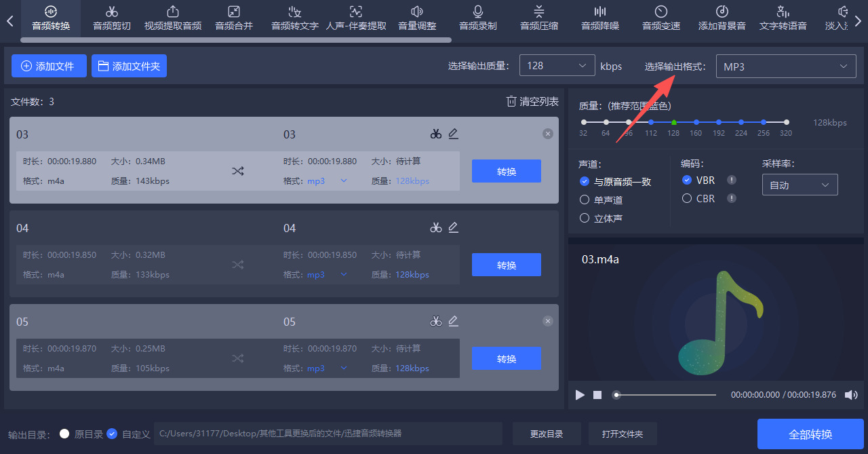
Task: Convert file 05 with 转换 button
Action: click(x=507, y=358)
